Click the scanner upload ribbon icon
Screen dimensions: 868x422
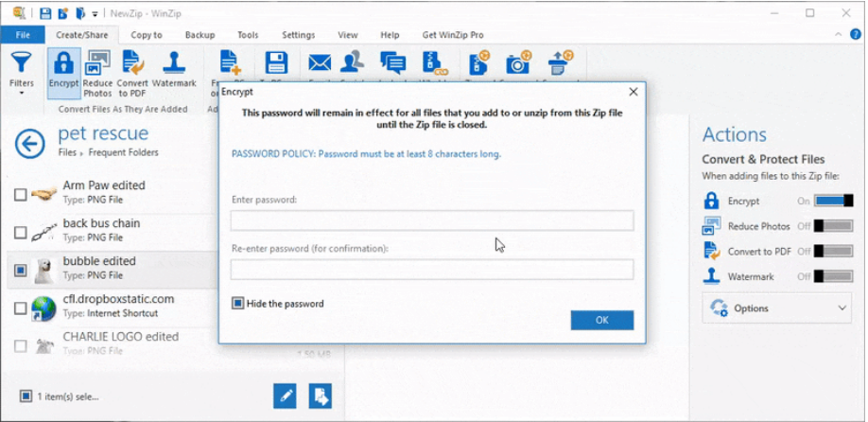click(560, 62)
